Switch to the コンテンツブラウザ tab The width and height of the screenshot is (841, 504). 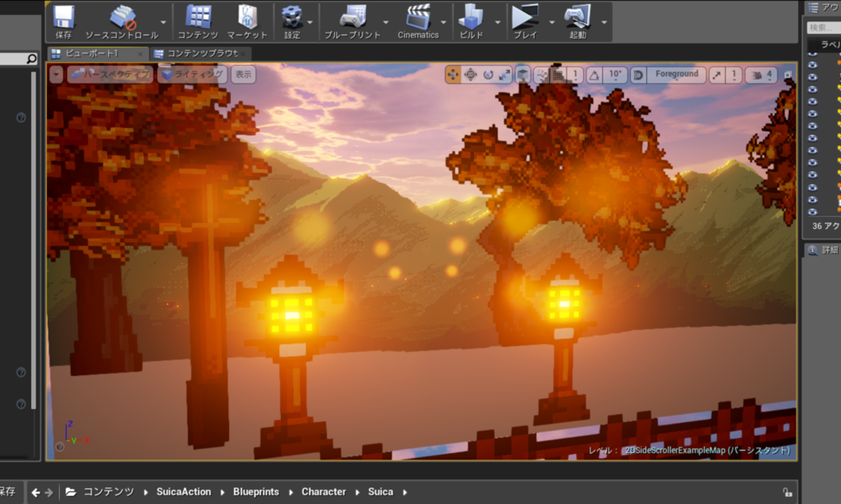pos(201,54)
